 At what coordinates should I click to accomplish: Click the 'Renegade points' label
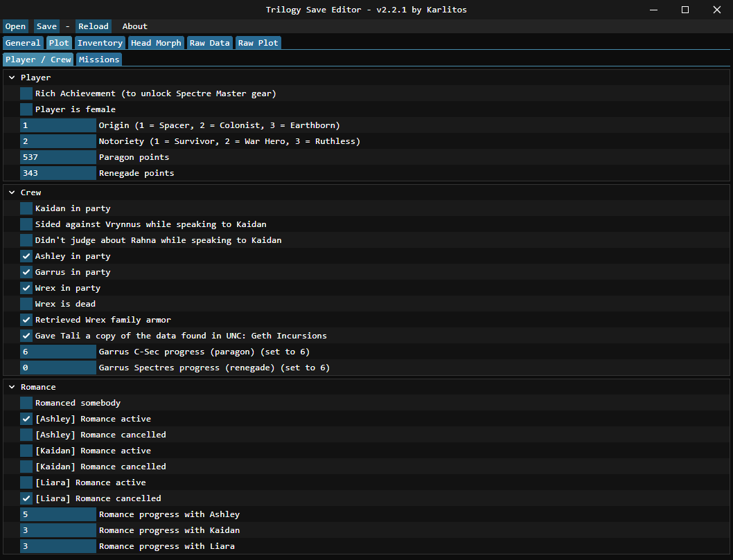[136, 173]
